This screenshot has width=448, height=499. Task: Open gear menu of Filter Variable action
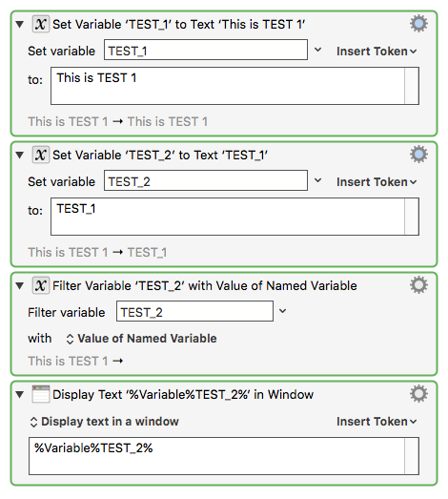[x=418, y=285]
